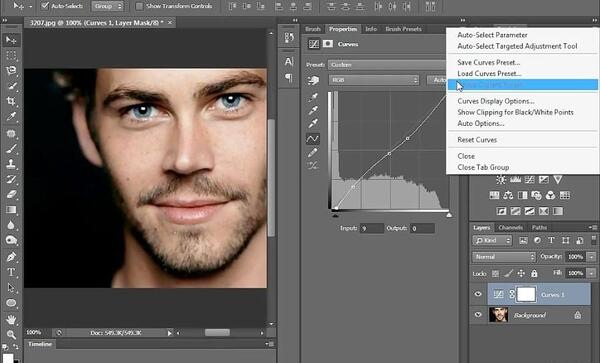
Task: Select the Move tool in the toolbox
Action: pos(11,40)
